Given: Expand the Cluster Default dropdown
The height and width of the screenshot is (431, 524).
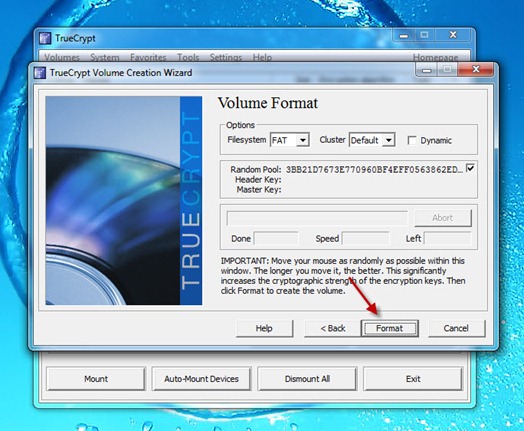Looking at the screenshot, I should tap(389, 140).
